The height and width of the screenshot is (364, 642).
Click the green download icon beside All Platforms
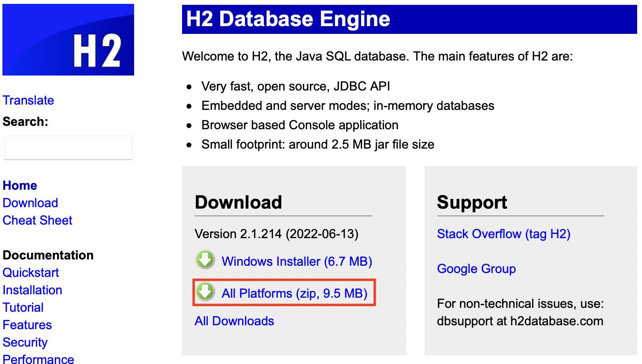(205, 292)
